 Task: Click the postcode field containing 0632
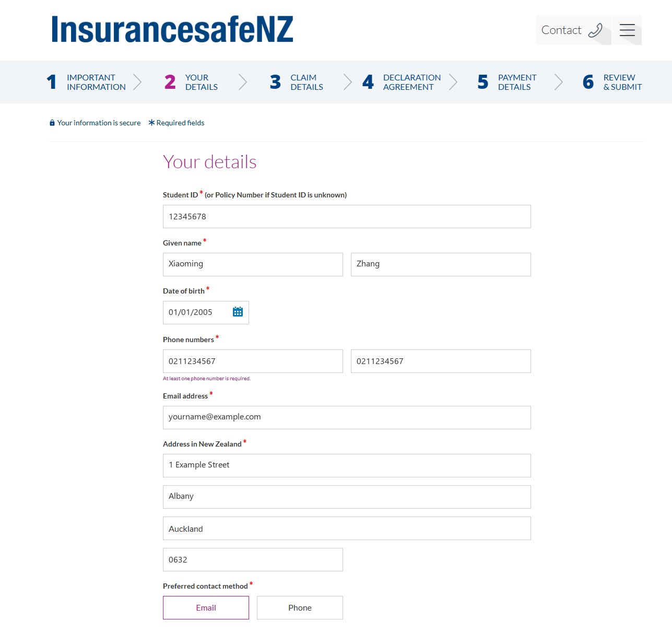pos(253,559)
